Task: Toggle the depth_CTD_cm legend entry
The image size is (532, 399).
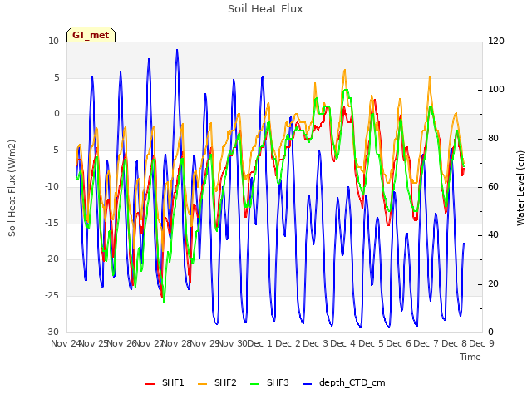Action: click(343, 382)
